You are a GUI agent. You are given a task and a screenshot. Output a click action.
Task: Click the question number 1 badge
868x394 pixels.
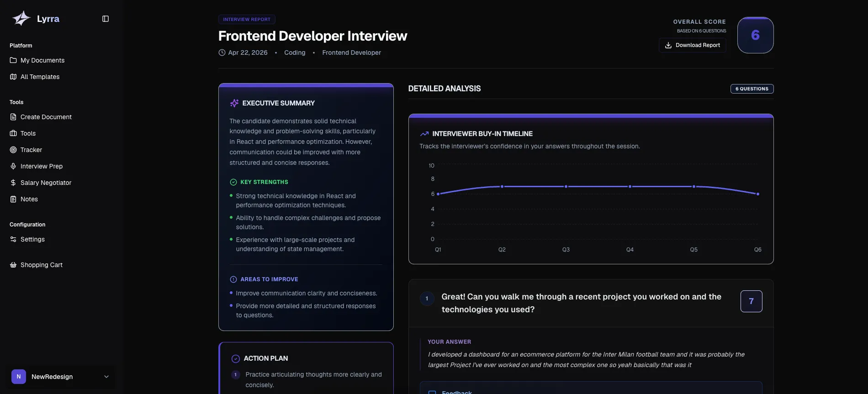[x=427, y=299]
